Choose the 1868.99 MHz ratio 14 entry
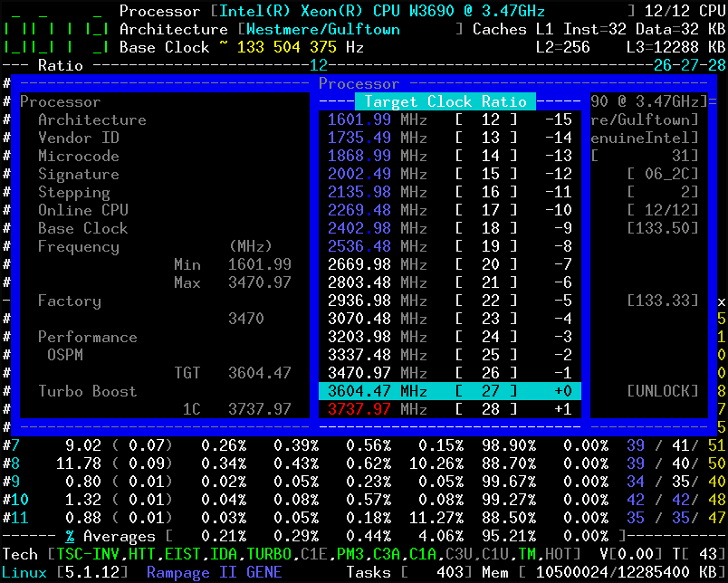 point(449,156)
